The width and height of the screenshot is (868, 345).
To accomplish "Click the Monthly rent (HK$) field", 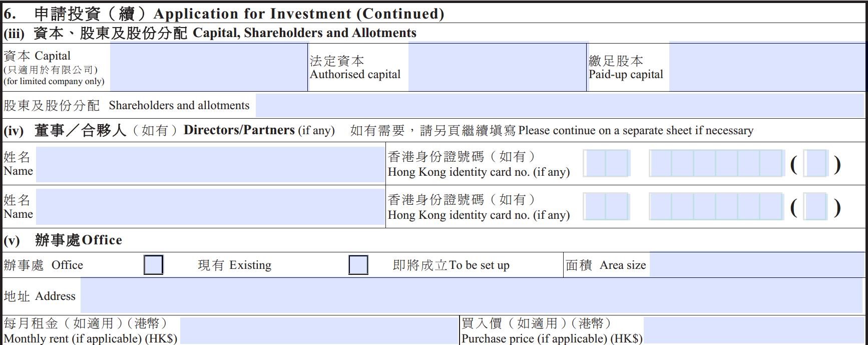I will pyautogui.click(x=319, y=330).
